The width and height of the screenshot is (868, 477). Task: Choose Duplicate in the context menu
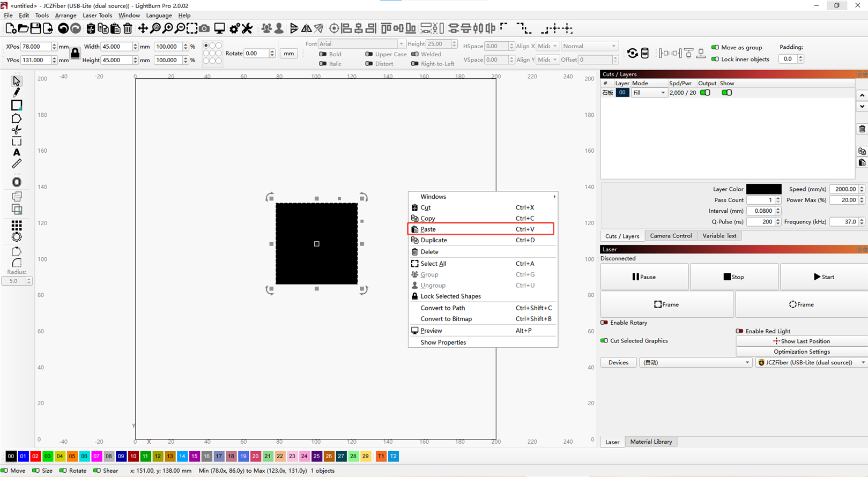click(x=483, y=240)
